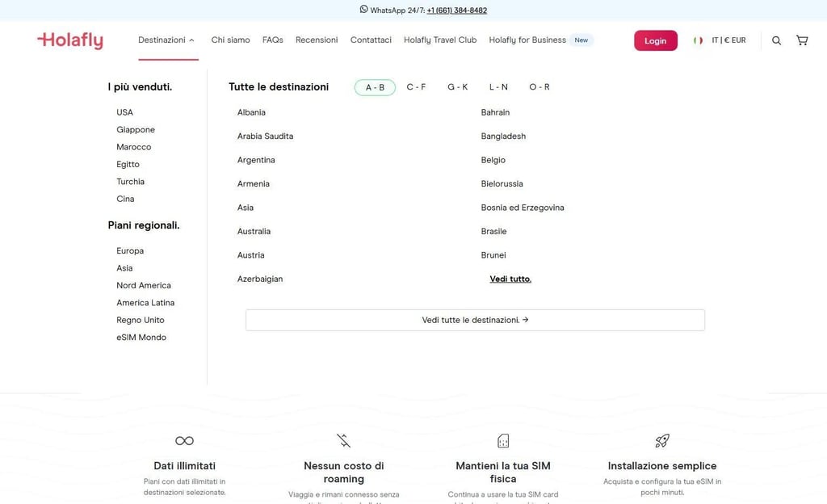Open Contattaci page
Image resolution: width=827 pixels, height=504 pixels.
(x=371, y=40)
